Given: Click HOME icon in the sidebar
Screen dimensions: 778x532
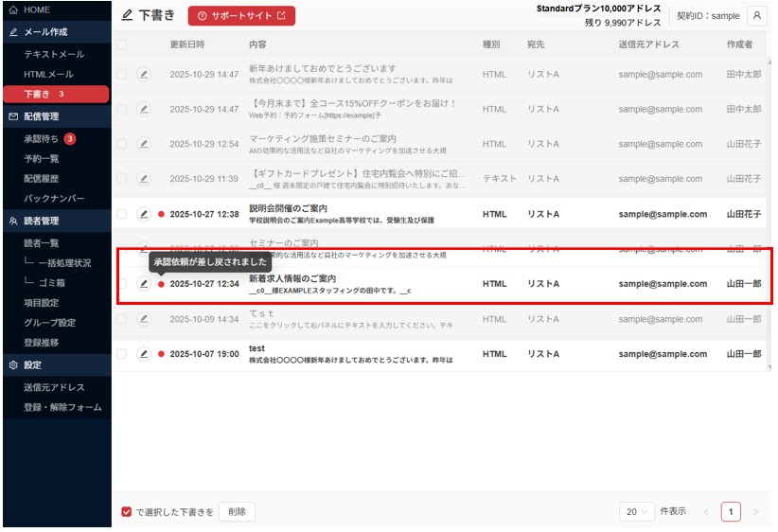Looking at the screenshot, I should pyautogui.click(x=13, y=9).
